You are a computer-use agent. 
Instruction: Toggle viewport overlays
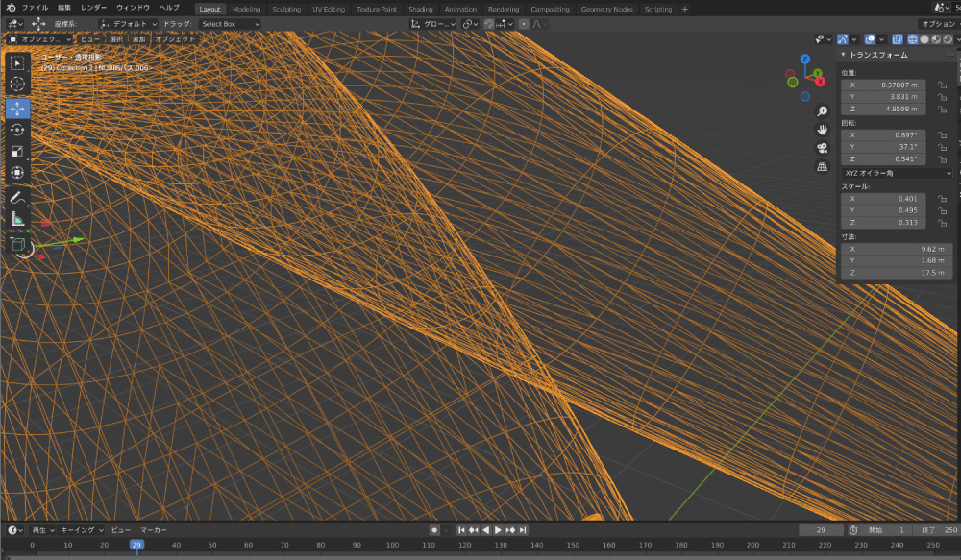point(870,39)
